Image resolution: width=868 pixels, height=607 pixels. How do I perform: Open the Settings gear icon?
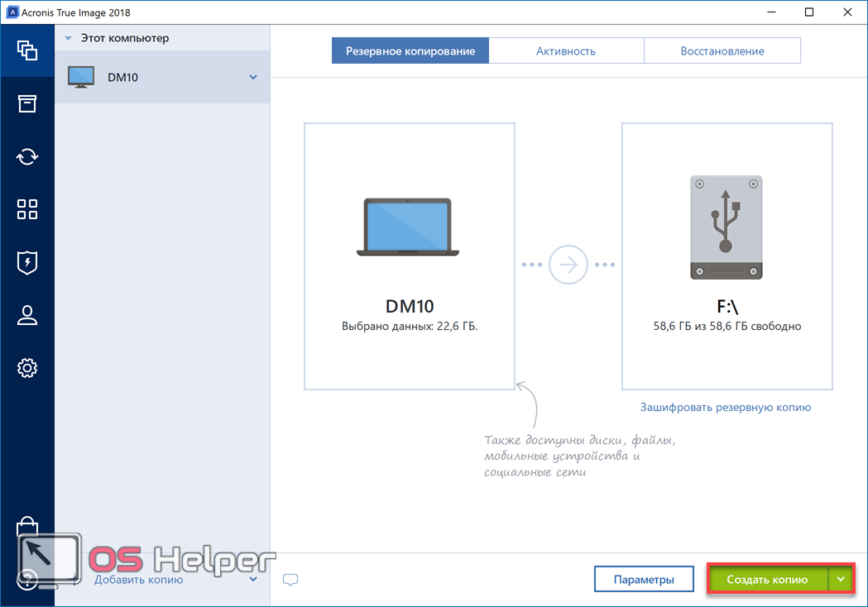(27, 368)
